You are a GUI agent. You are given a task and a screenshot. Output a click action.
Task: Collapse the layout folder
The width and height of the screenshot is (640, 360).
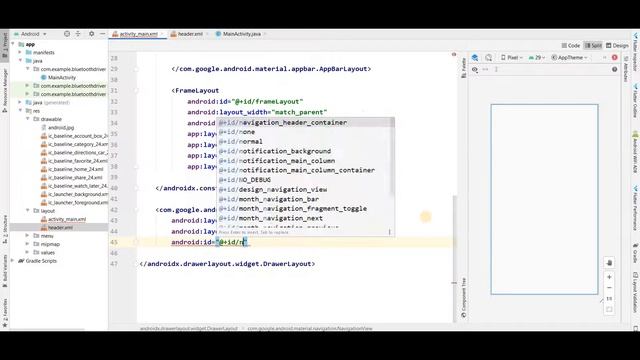pyautogui.click(x=28, y=211)
